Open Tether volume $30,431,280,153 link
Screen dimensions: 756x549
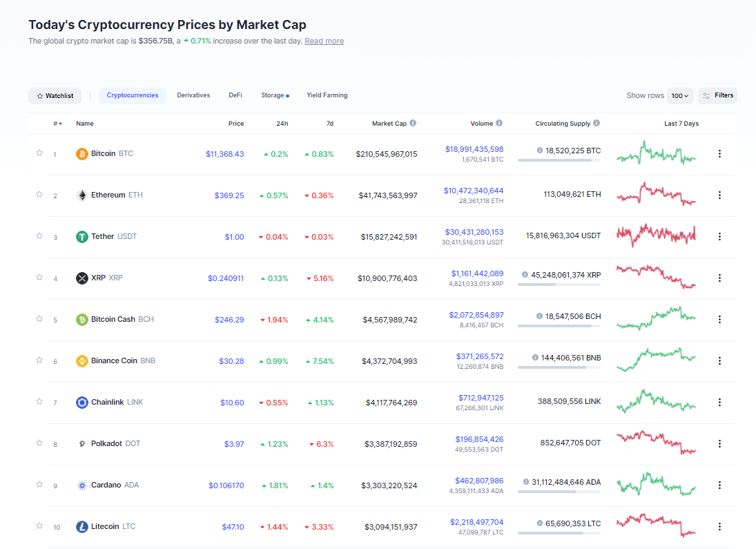point(474,232)
